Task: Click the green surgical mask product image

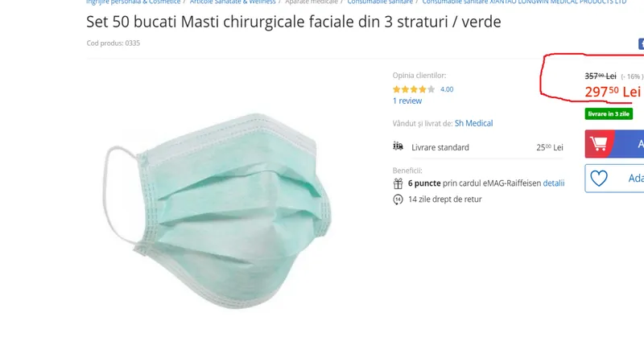Action: tap(217, 211)
